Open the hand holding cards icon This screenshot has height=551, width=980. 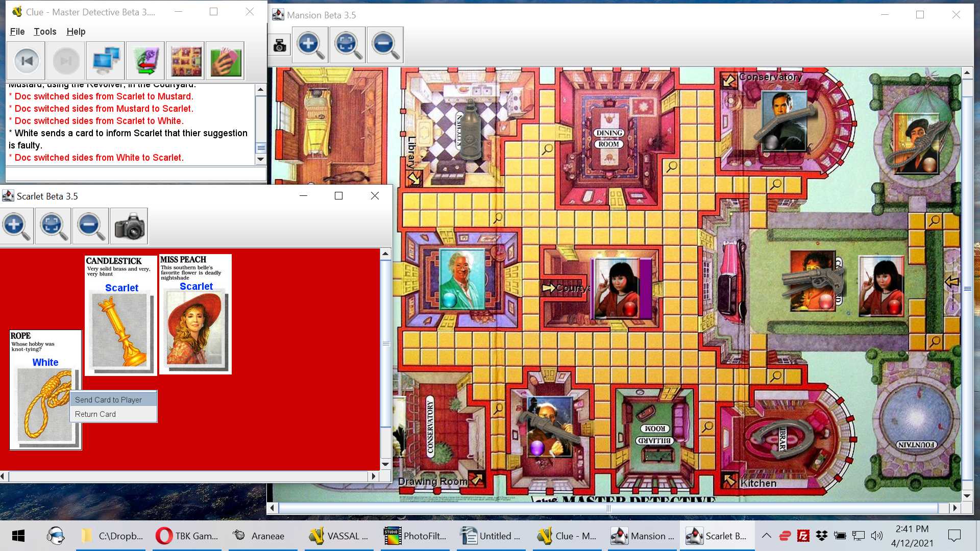click(x=225, y=61)
